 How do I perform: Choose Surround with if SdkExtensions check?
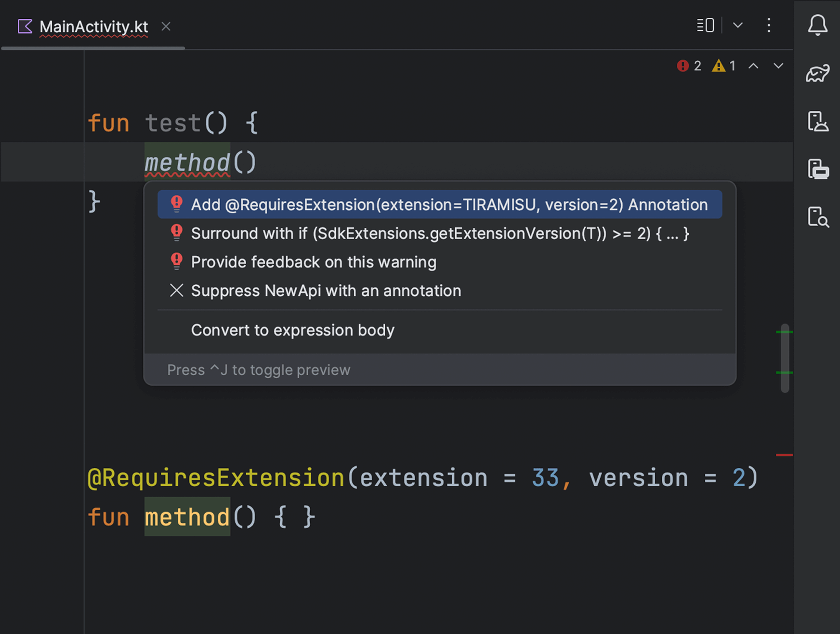point(439,234)
